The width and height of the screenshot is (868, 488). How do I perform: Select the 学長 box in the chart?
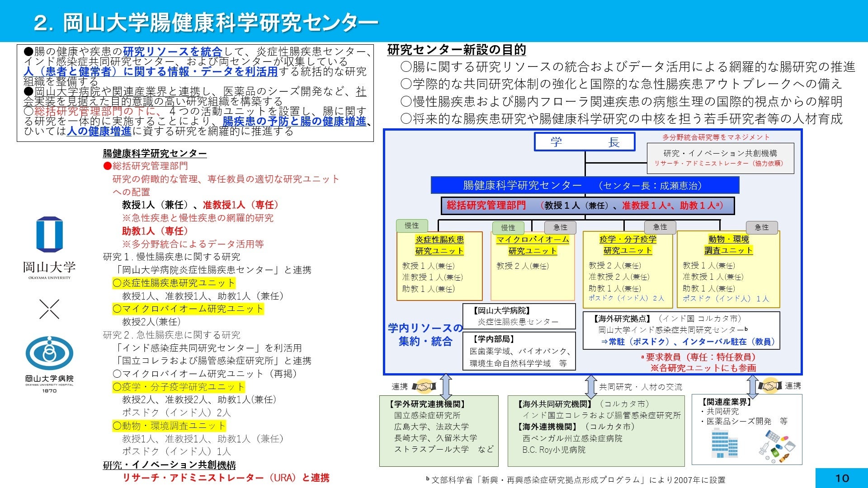coord(585,142)
